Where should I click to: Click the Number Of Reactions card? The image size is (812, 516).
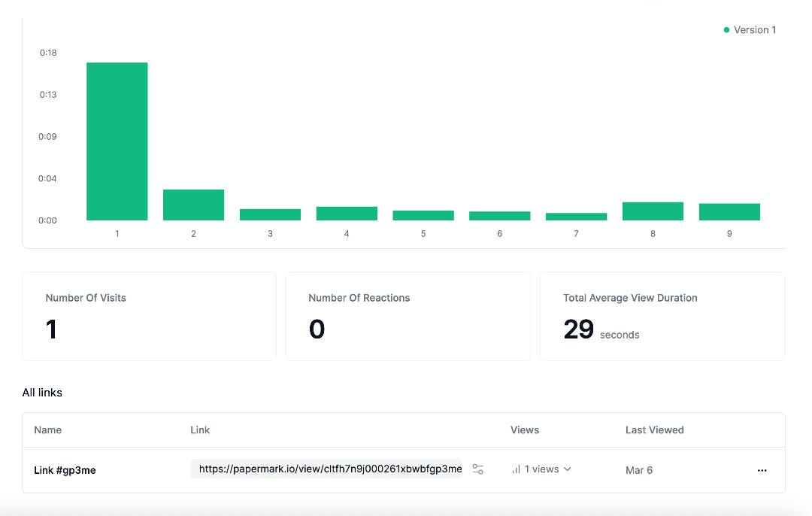point(409,316)
